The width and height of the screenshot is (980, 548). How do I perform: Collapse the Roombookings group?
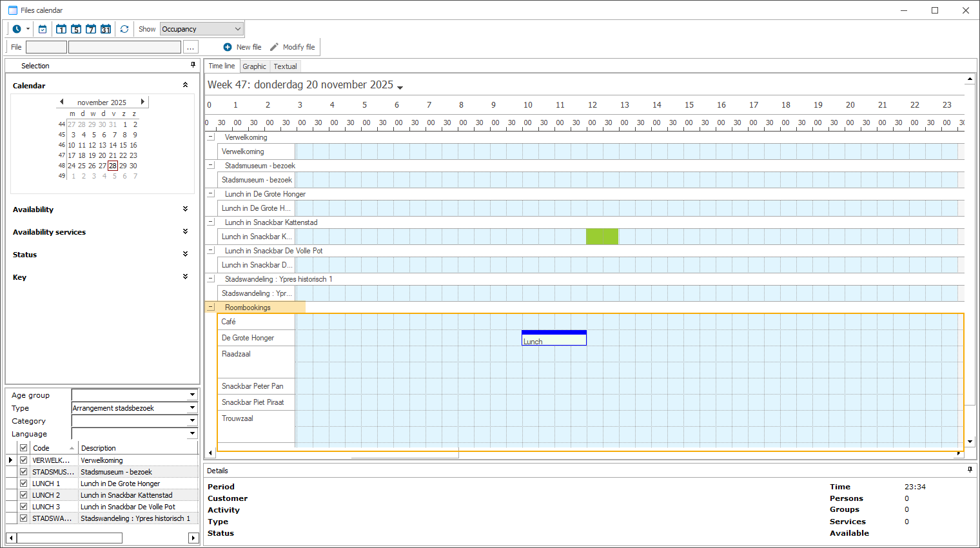pos(211,308)
